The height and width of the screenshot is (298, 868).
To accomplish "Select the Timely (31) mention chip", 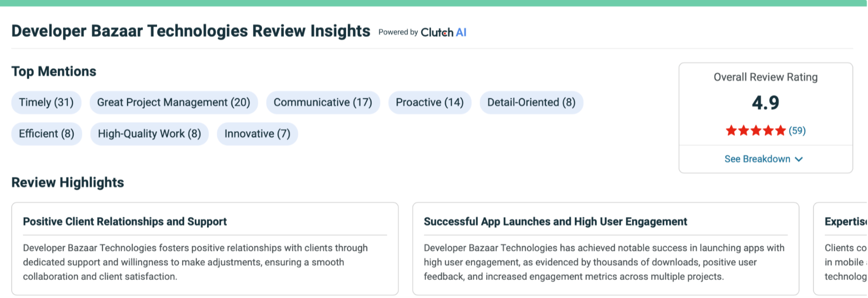I will click(46, 102).
